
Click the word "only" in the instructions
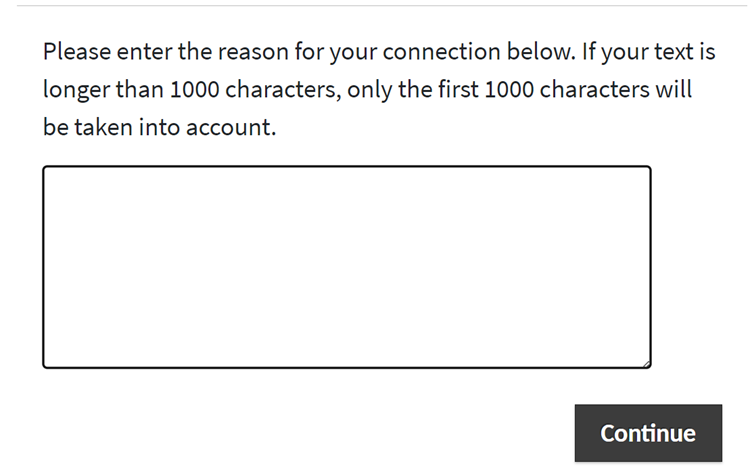coord(369,90)
